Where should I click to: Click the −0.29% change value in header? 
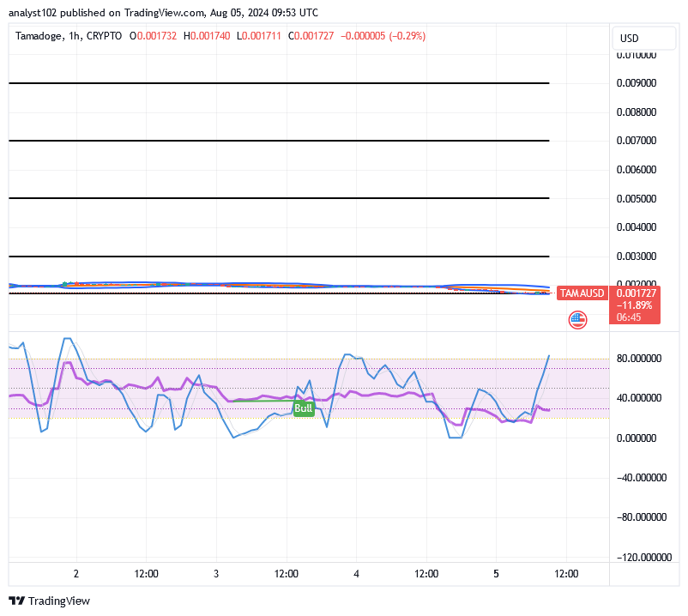pyautogui.click(x=407, y=36)
